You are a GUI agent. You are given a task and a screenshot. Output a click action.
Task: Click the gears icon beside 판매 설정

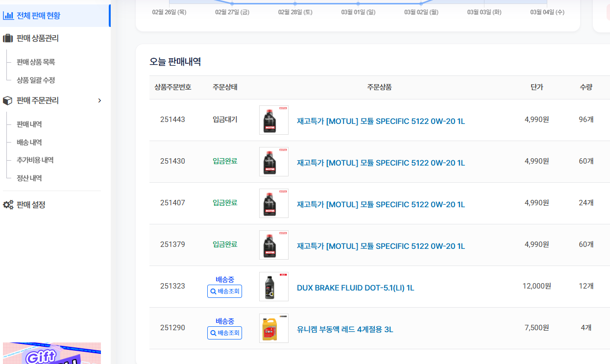click(8, 205)
